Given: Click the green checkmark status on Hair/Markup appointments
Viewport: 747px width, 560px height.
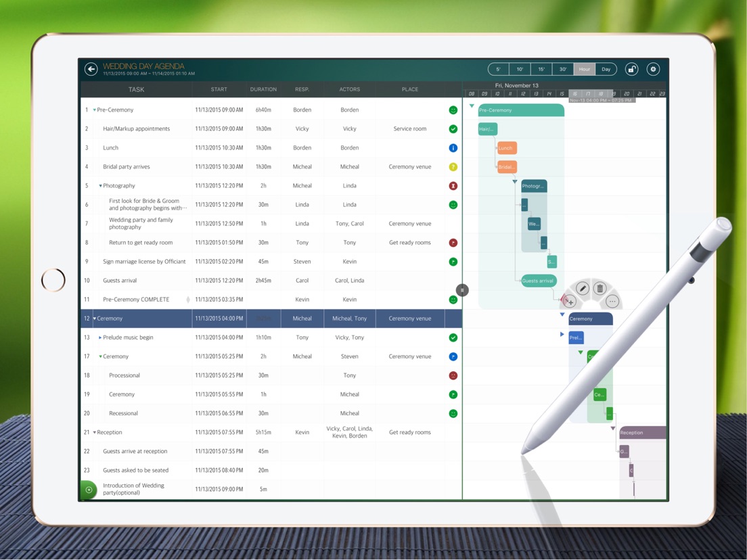Looking at the screenshot, I should (x=453, y=129).
